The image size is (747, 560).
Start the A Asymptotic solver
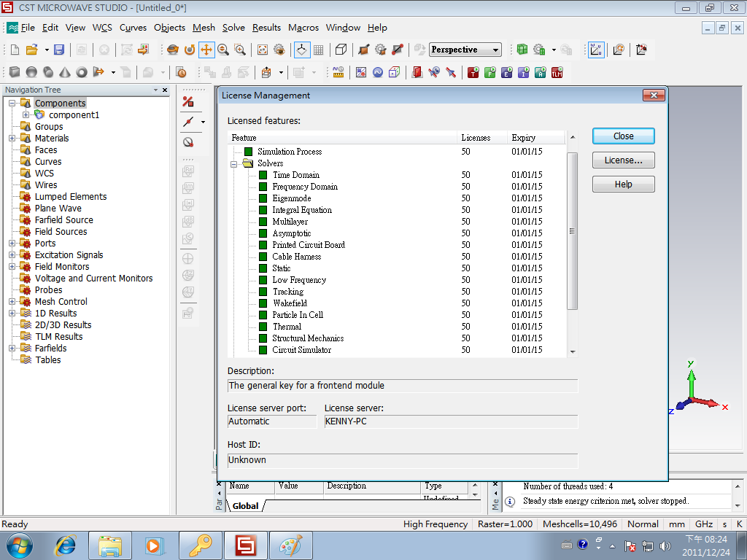[541, 72]
